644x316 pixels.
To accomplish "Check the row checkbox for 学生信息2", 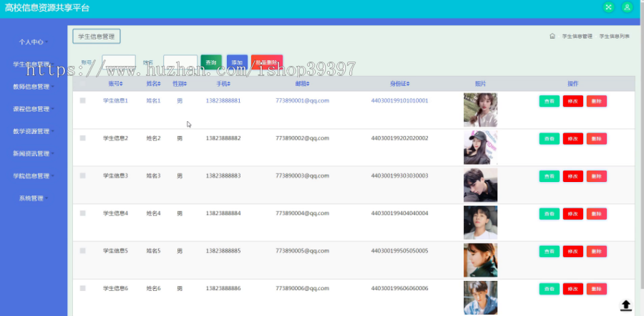I will (x=82, y=138).
